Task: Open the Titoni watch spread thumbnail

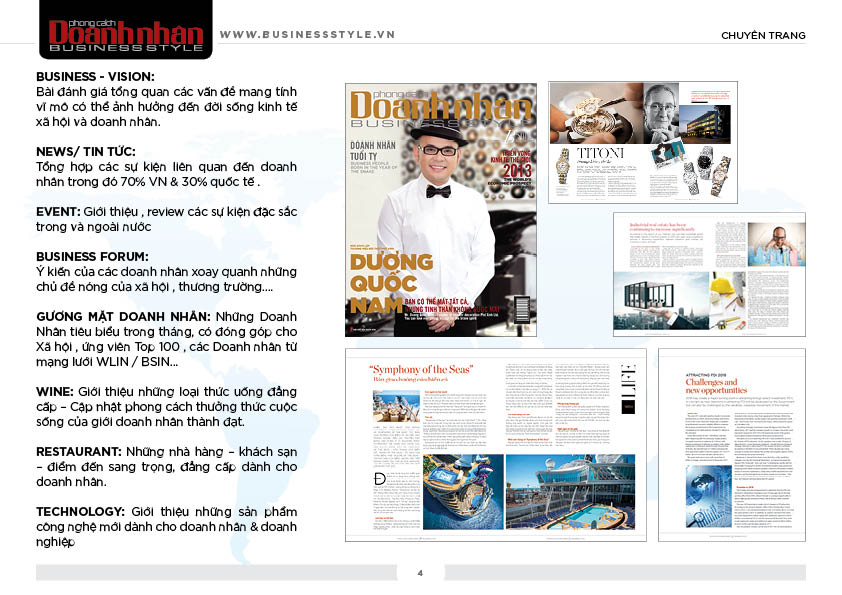Action: [643, 142]
